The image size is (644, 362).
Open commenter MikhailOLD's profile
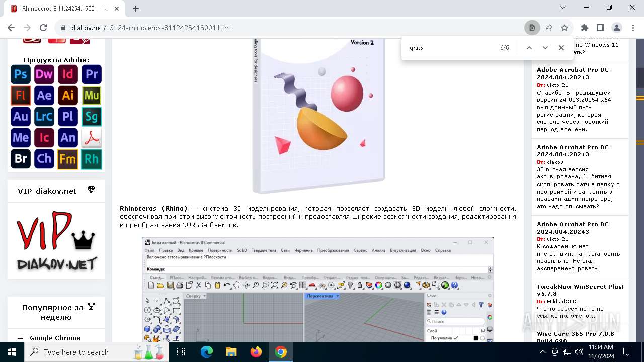click(561, 302)
